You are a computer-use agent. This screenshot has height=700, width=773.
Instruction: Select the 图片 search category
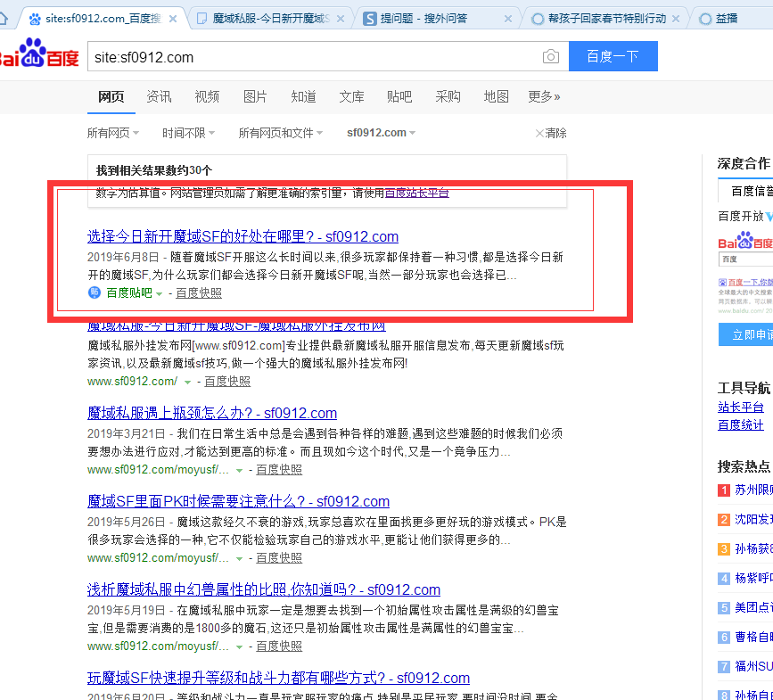[x=255, y=96]
